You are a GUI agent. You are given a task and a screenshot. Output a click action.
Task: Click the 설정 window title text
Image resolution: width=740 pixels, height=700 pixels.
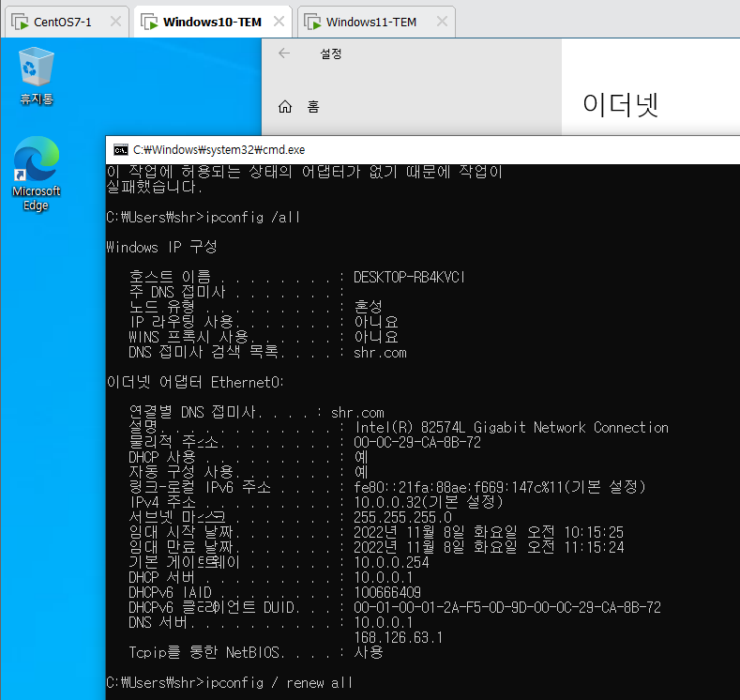(x=331, y=53)
